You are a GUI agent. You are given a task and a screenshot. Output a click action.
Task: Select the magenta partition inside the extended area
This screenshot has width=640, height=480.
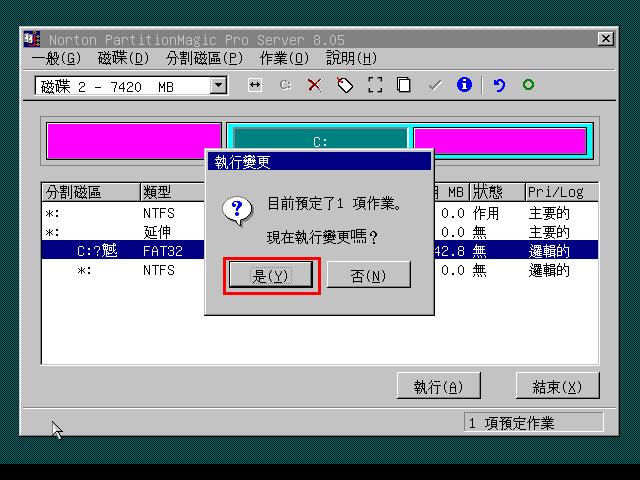click(500, 141)
